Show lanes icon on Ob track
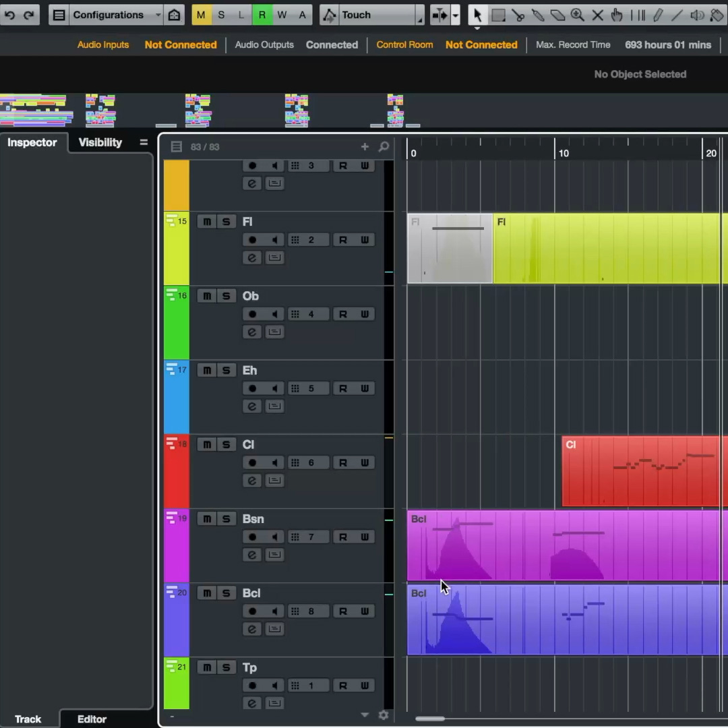 tap(274, 332)
